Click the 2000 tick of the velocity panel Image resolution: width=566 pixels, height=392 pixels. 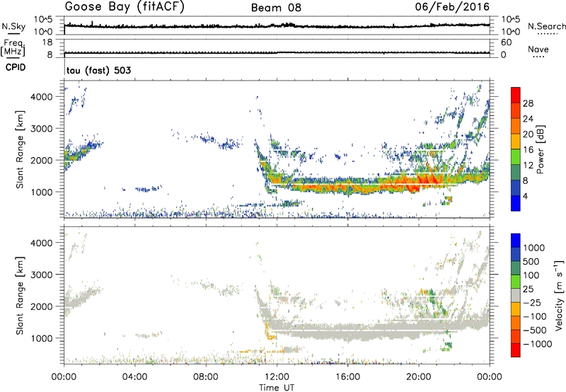[x=41, y=306]
